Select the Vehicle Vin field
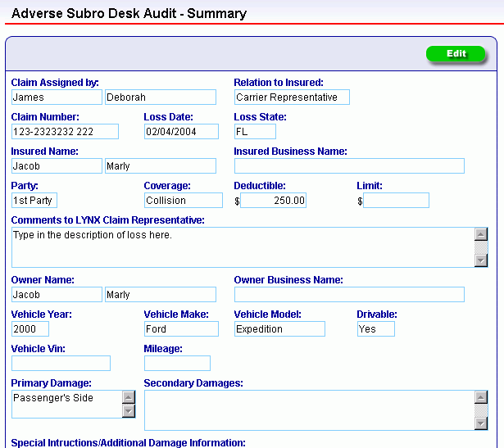The height and width of the screenshot is (448, 504). click(x=61, y=363)
